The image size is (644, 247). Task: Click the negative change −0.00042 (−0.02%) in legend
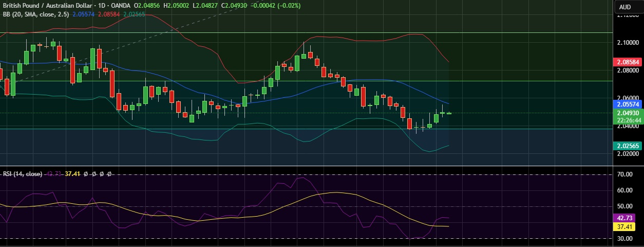coord(276,6)
